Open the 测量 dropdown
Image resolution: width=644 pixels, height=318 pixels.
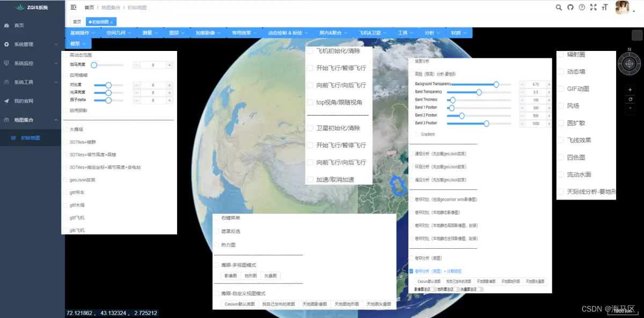pos(150,33)
